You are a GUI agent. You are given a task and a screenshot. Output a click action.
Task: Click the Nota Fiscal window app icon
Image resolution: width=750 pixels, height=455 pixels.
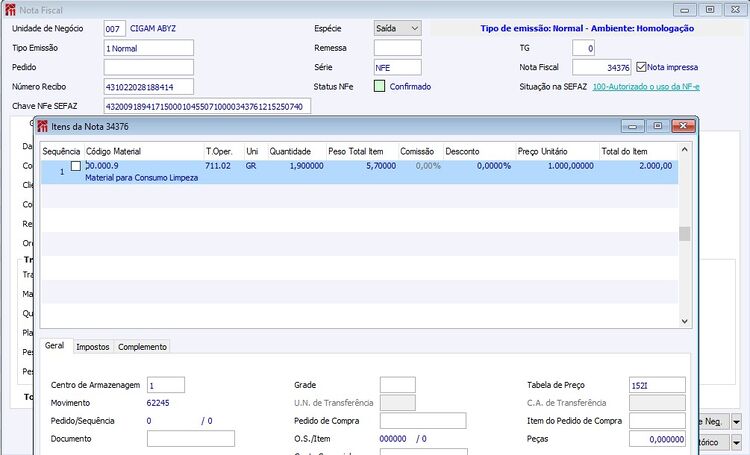pos(10,10)
